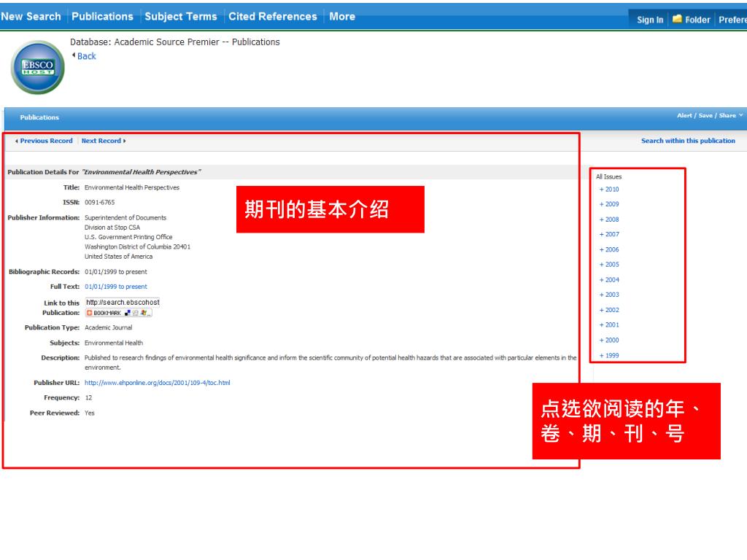This screenshot has height=560, width=747.
Task: Open the New Search menu item
Action: point(31,16)
